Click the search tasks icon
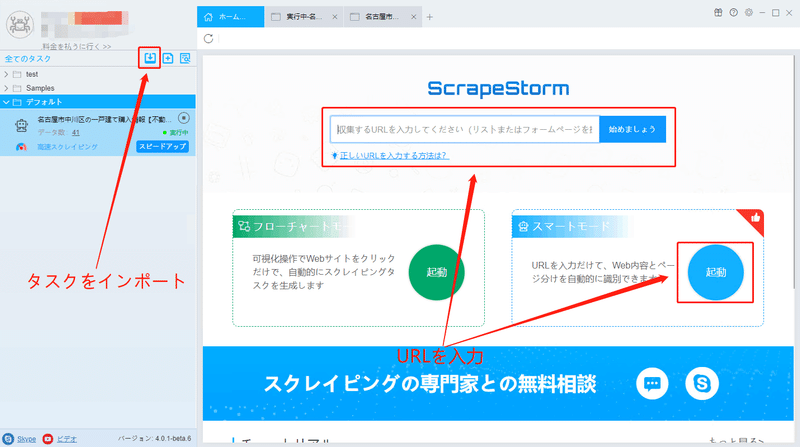This screenshot has height=447, width=800. (x=185, y=58)
